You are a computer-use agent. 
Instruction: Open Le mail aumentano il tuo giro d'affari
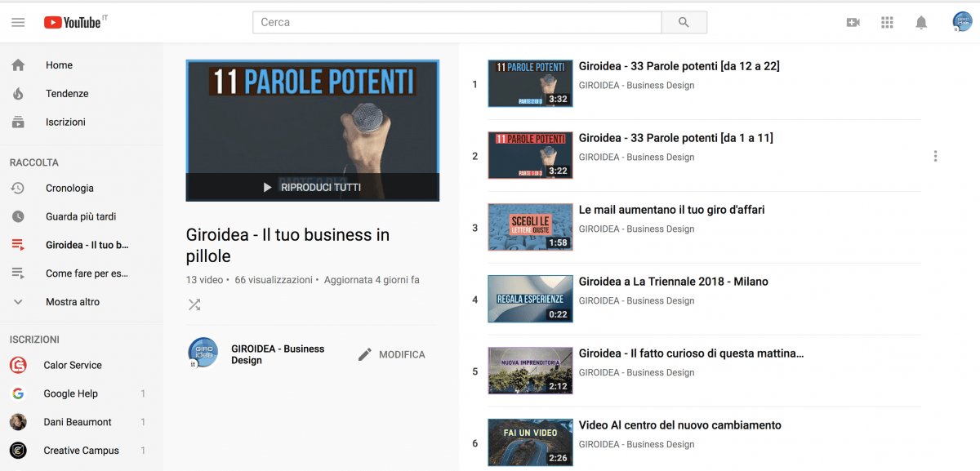pos(671,210)
